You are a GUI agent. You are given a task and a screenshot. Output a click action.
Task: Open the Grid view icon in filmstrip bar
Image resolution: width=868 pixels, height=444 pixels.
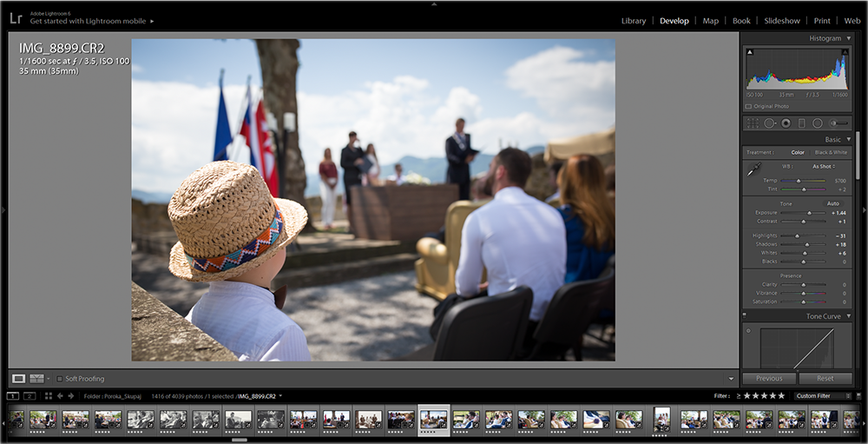pyautogui.click(x=48, y=395)
